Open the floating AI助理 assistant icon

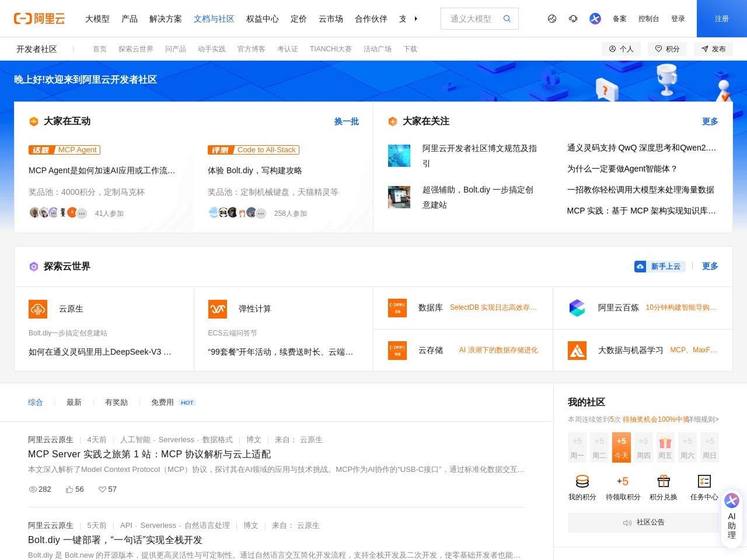click(731, 501)
